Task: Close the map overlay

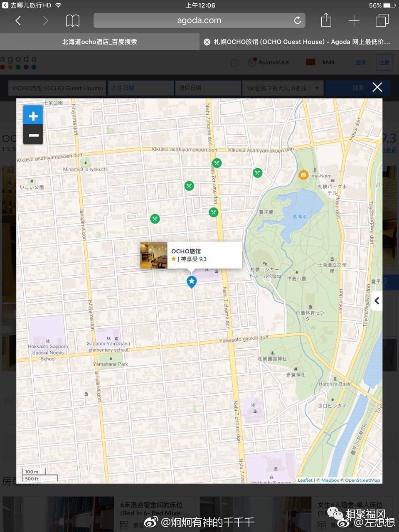Action: pos(377,87)
